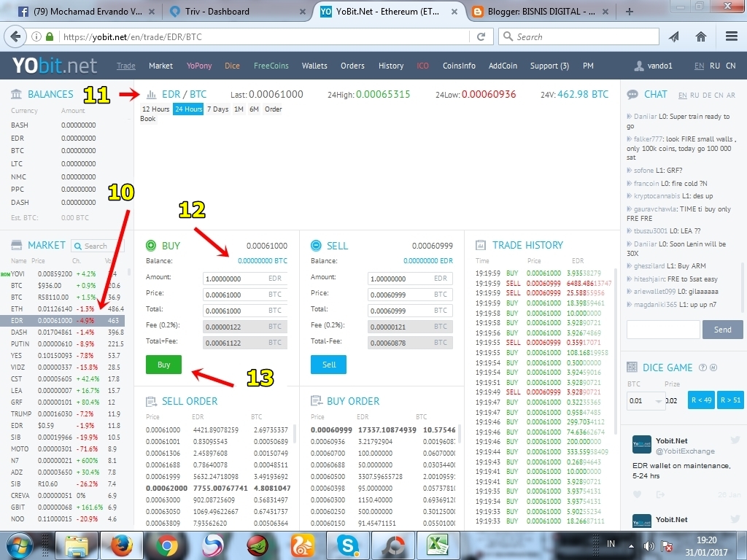Open the Support (3) menu item
747x560 pixels.
coord(549,66)
